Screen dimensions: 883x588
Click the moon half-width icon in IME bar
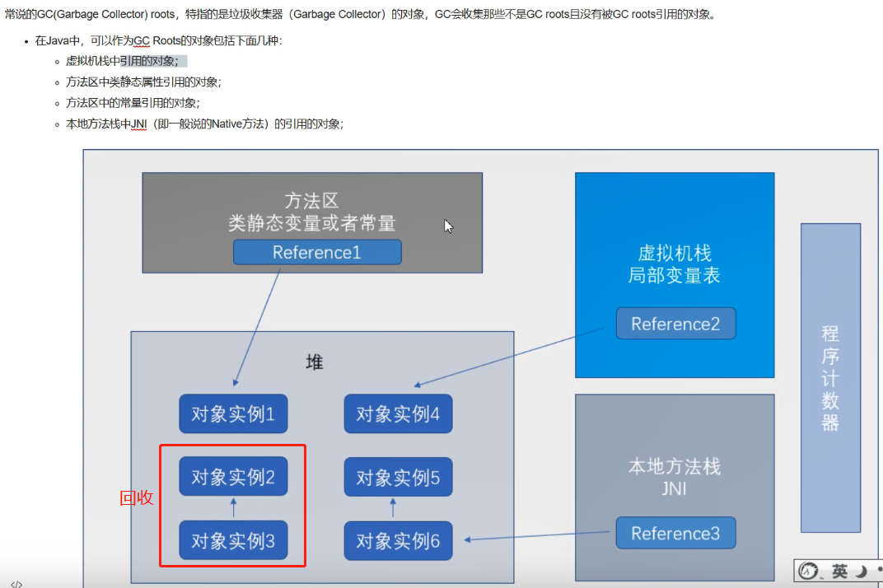coord(861,572)
